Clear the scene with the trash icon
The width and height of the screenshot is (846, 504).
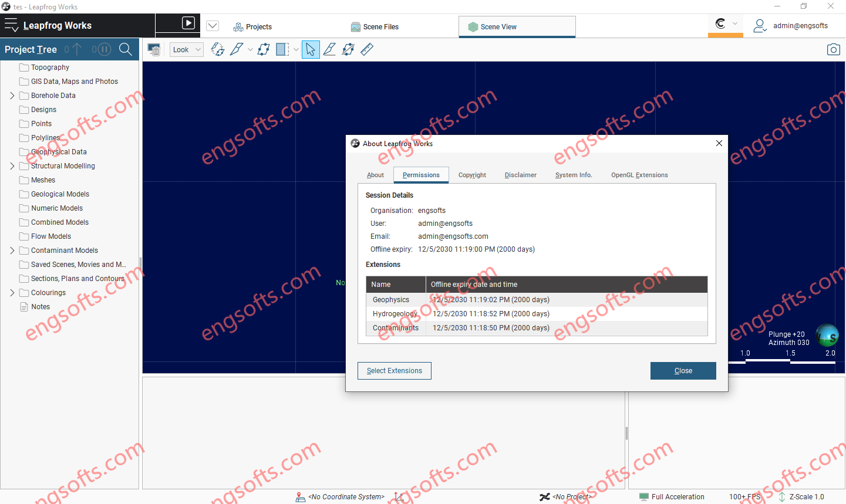[x=154, y=50]
